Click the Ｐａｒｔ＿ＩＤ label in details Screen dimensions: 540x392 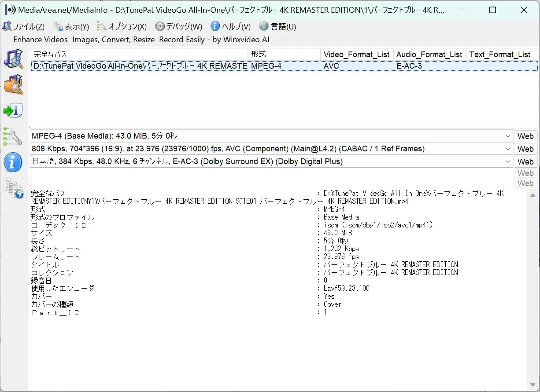[x=55, y=312]
